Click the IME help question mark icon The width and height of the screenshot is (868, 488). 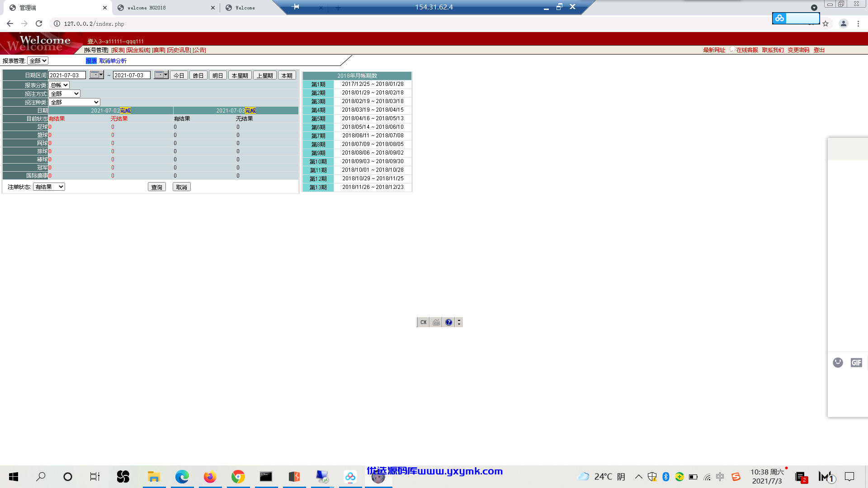click(448, 322)
